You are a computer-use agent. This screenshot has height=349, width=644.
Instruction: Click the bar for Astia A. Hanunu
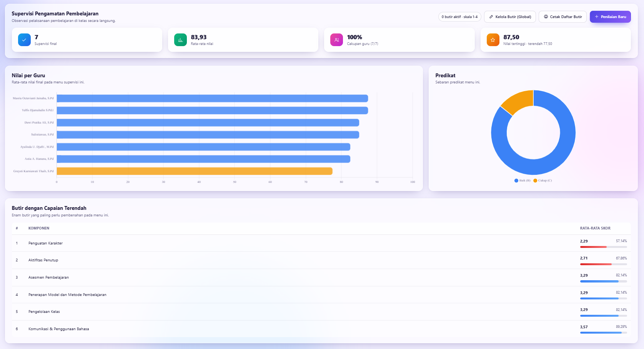coord(203,159)
